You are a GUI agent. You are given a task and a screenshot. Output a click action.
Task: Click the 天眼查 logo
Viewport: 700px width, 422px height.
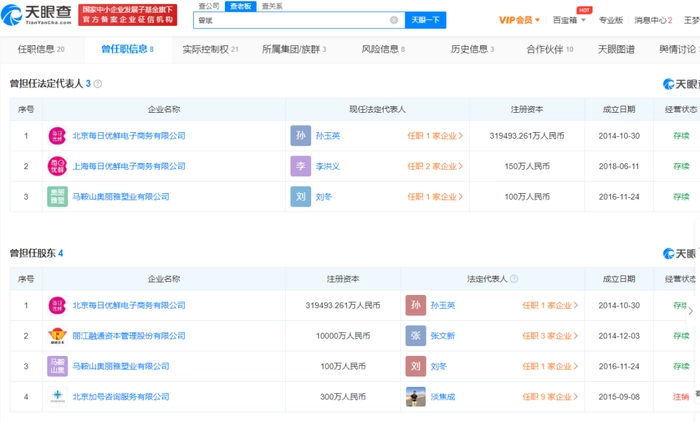37,13
